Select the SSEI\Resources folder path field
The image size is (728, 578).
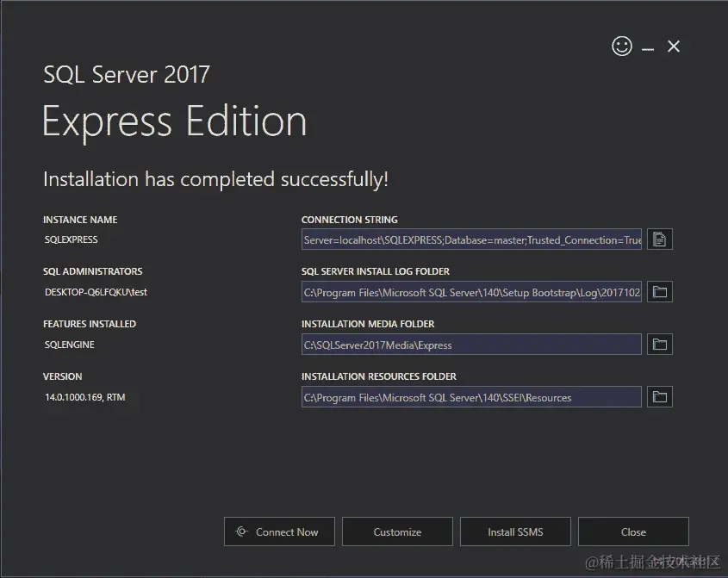point(471,396)
